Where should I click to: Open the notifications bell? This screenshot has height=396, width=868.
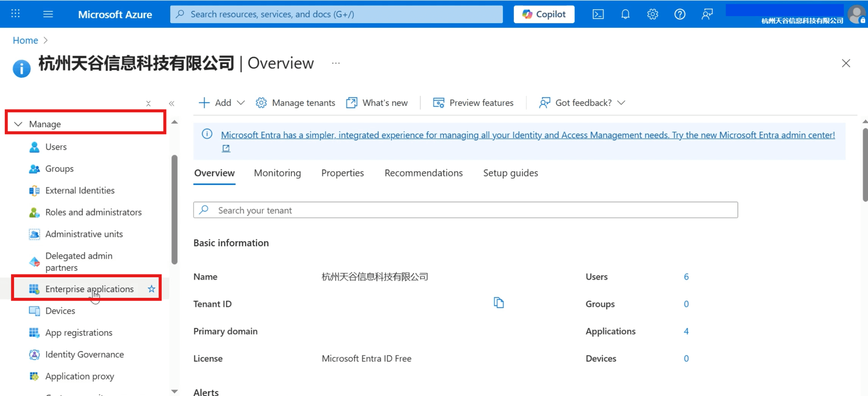(625, 14)
